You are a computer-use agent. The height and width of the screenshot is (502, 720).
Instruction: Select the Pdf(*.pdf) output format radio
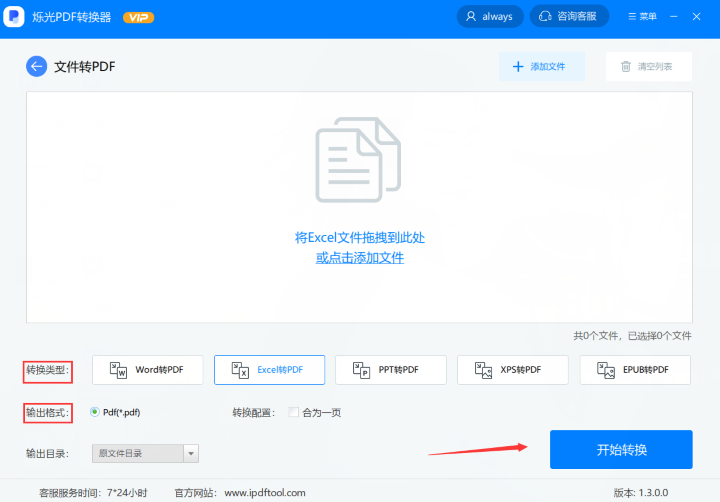pyautogui.click(x=95, y=412)
